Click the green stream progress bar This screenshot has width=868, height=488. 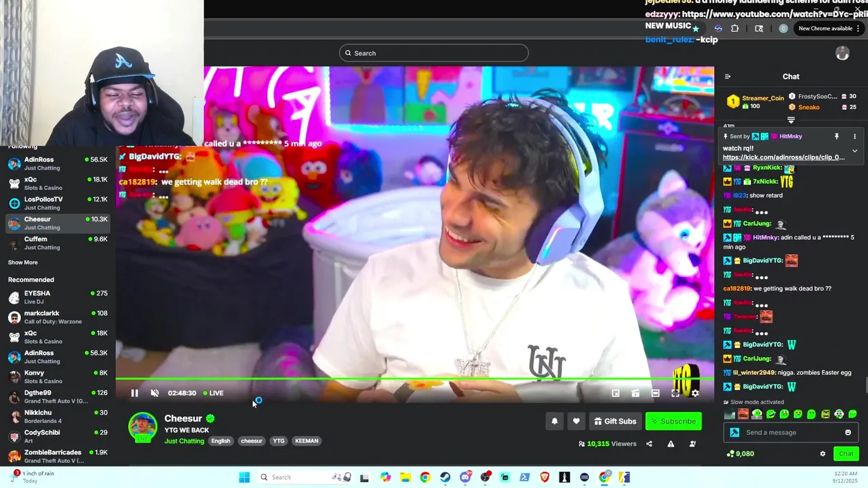coord(414,379)
